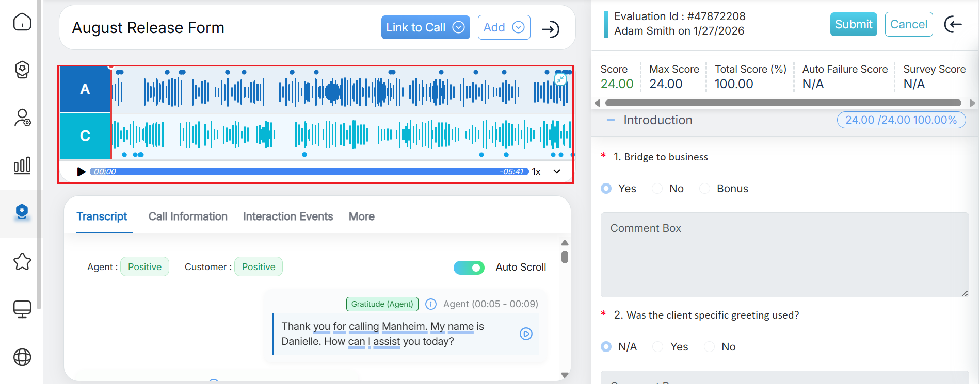
Task: Disable the Auto Scroll toggle
Action: [x=469, y=268]
